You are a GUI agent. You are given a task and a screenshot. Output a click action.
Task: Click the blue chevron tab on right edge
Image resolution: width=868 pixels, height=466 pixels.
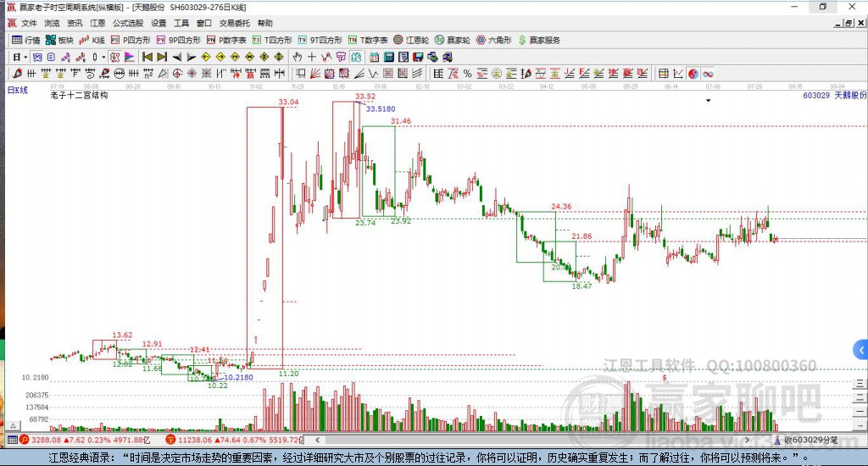pyautogui.click(x=861, y=350)
